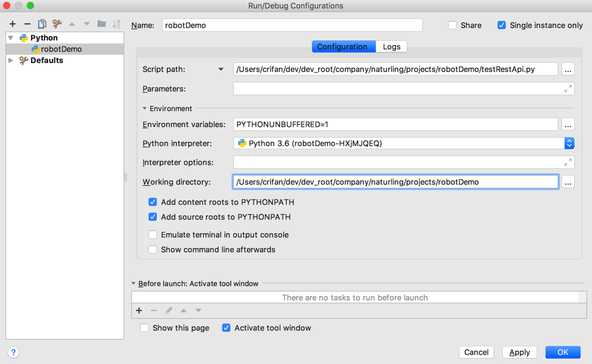Image resolution: width=592 pixels, height=364 pixels.
Task: Uncheck Add content roots to PYTHONPATH
Action: pos(153,202)
